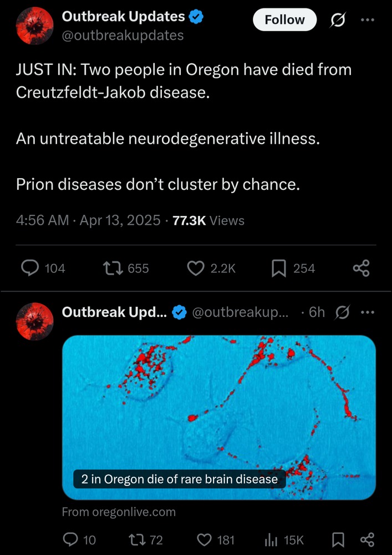This screenshot has height=555, width=392.
Task: Share the main post
Action: [x=362, y=268]
